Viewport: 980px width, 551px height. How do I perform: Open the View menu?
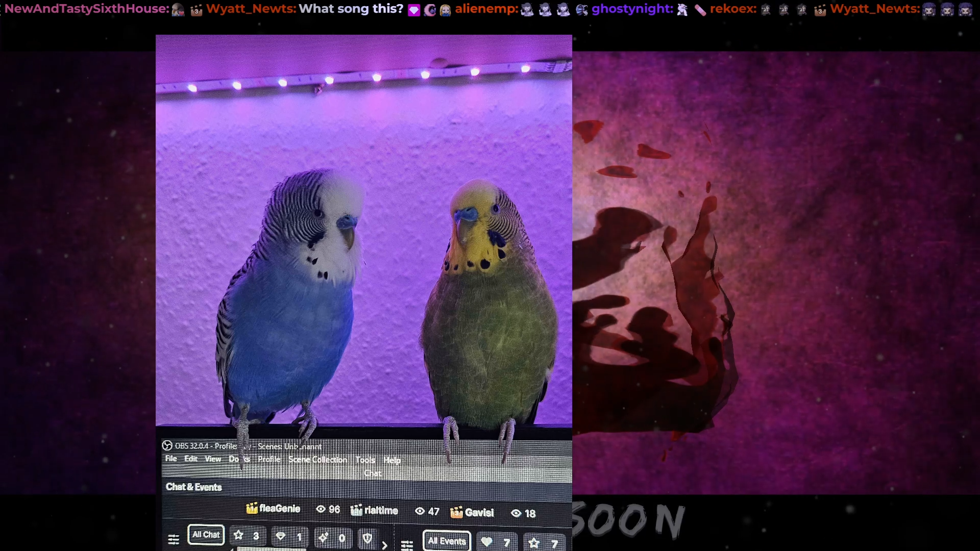click(x=213, y=459)
